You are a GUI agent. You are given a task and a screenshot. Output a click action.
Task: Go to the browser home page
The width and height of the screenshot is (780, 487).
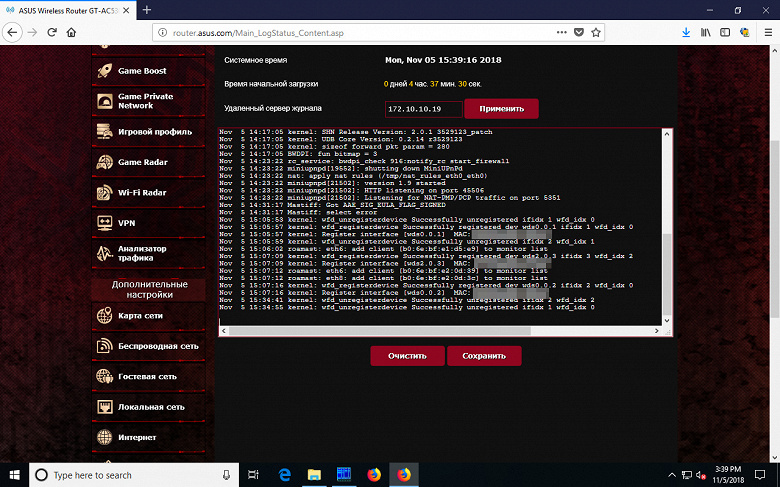[72, 32]
